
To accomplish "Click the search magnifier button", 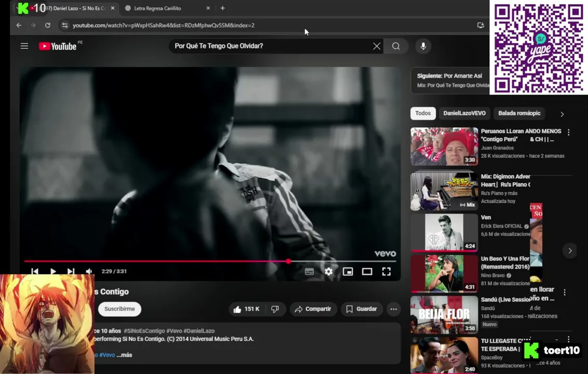I will [x=396, y=46].
